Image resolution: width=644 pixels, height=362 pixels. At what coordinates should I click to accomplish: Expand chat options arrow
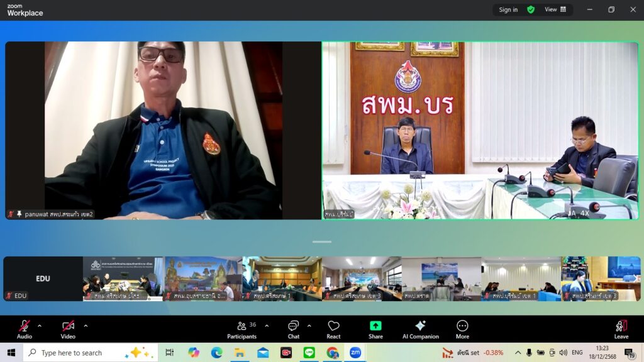click(x=309, y=326)
